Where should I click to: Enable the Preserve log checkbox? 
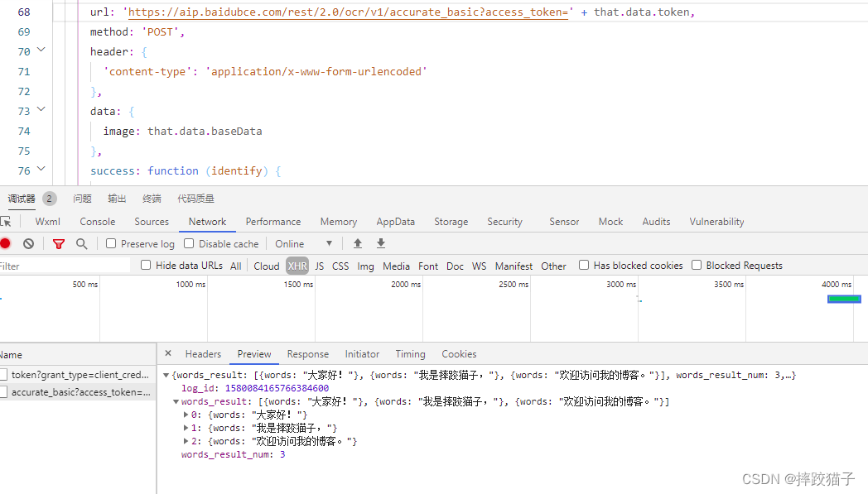pos(111,243)
